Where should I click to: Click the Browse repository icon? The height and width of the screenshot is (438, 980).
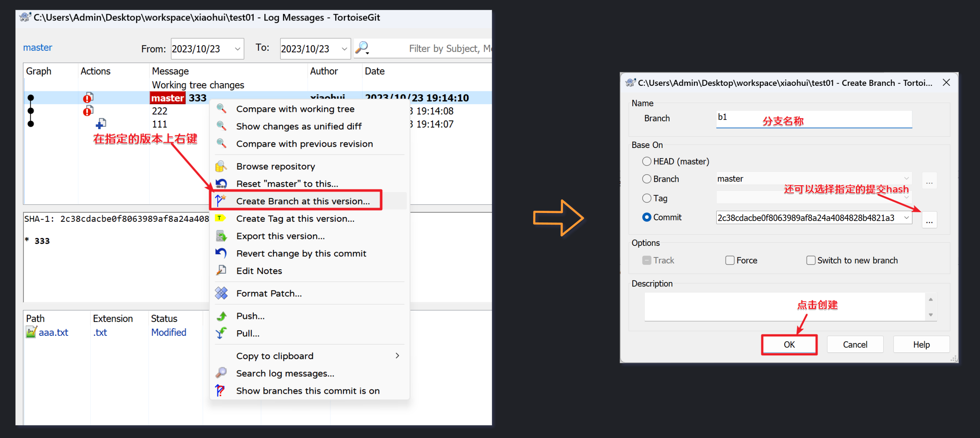point(221,166)
